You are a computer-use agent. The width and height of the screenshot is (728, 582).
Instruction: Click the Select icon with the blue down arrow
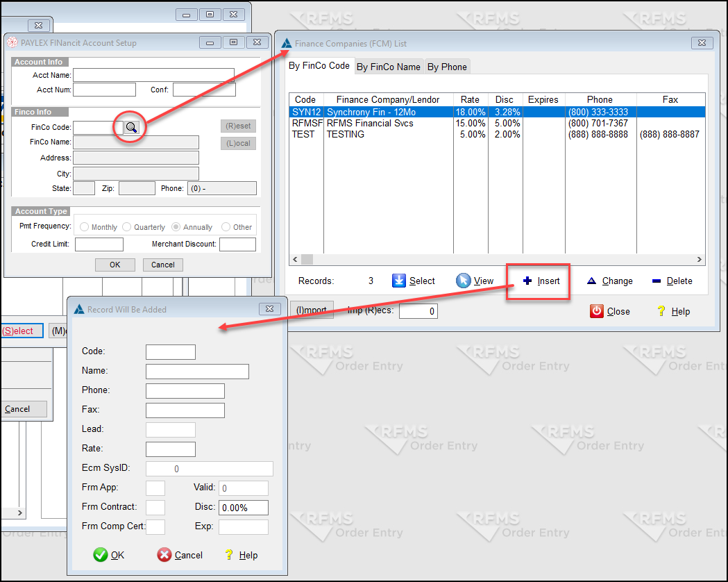pyautogui.click(x=399, y=281)
